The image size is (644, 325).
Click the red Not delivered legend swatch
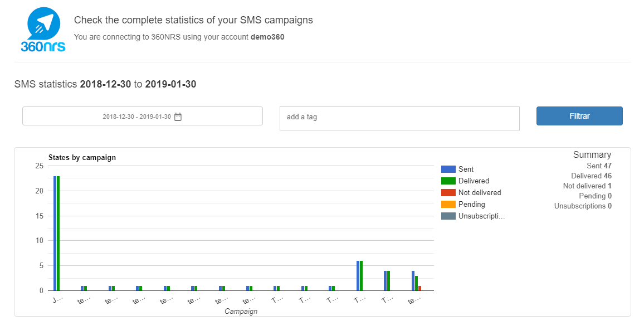click(x=448, y=193)
